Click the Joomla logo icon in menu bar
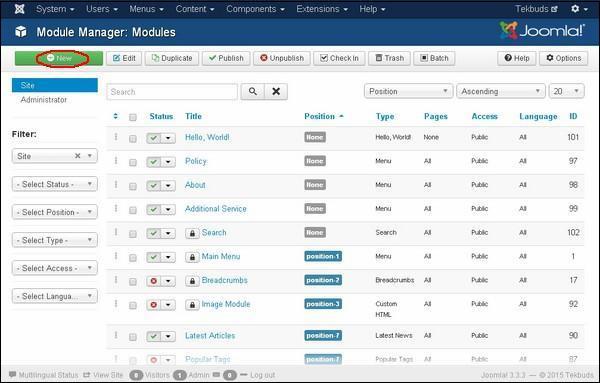Image resolution: width=600 pixels, height=383 pixels. [20, 9]
